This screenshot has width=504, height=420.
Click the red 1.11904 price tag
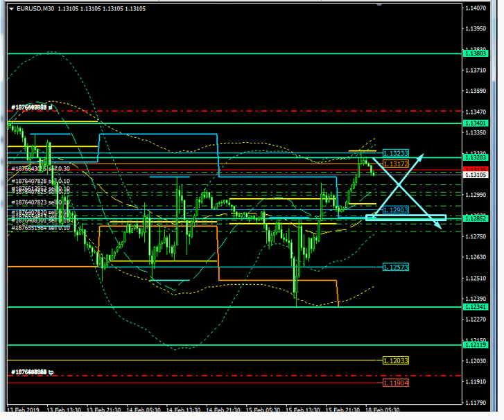pyautogui.click(x=395, y=382)
